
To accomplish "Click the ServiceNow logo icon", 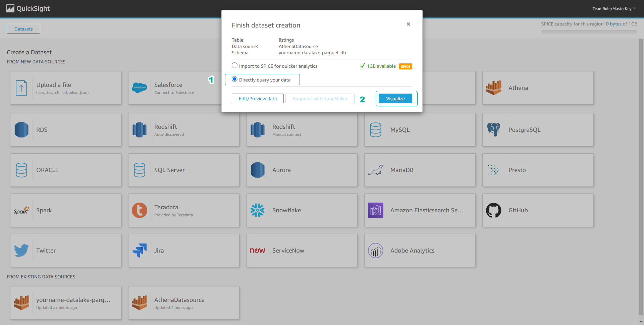I will [258, 251].
